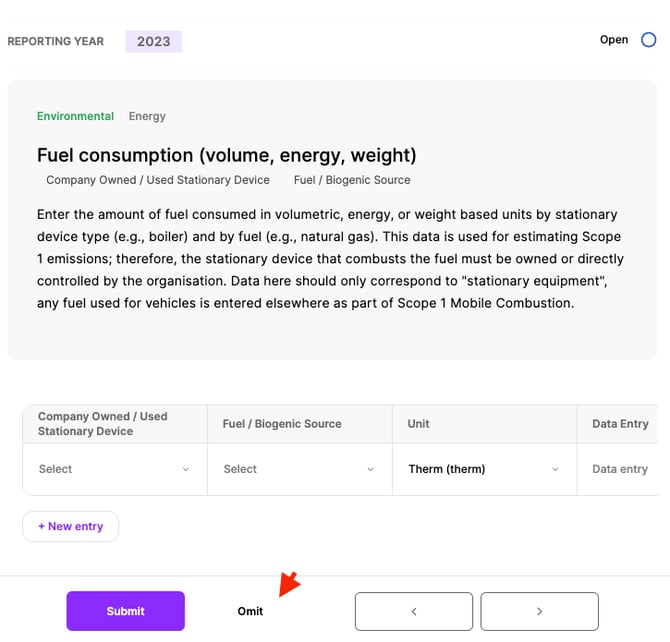
Task: Click the Fuel / Biogenic Source tag under the title
Action: pos(352,180)
